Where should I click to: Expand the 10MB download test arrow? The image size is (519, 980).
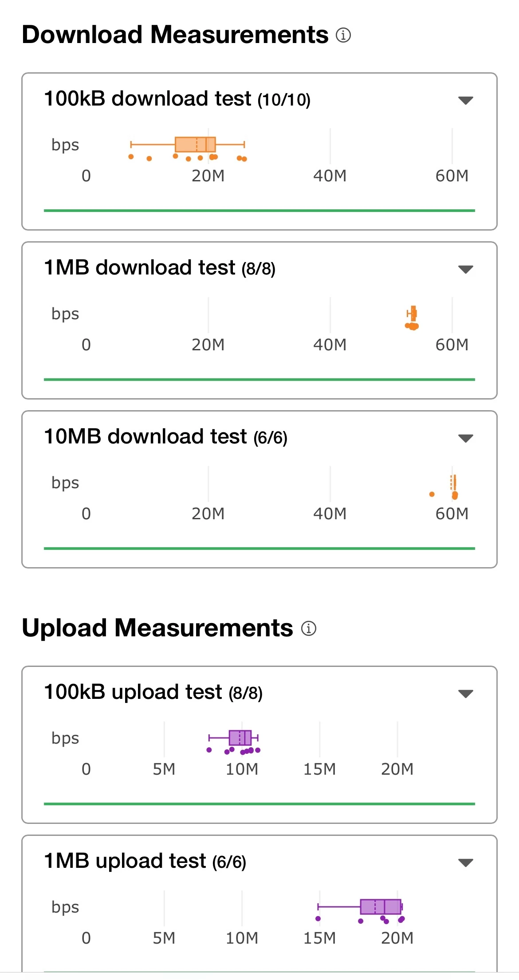point(465,438)
